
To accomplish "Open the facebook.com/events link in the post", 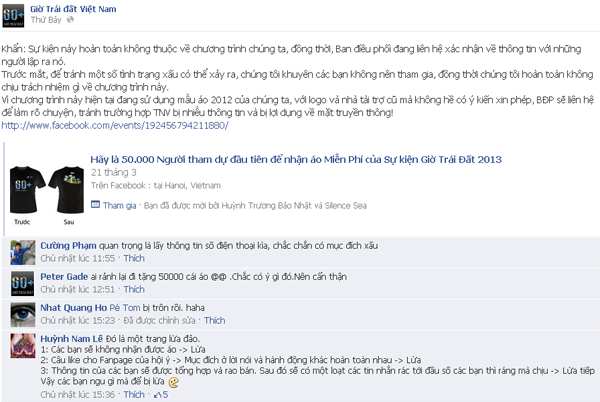I will [115, 125].
